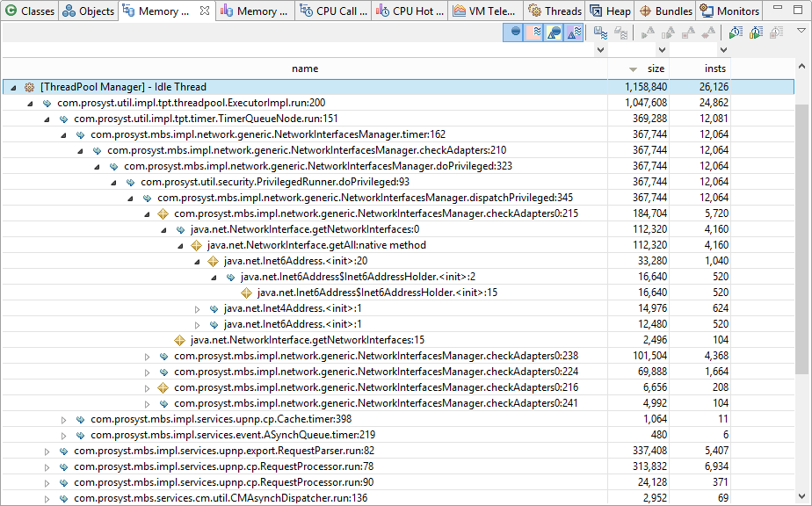812x506 pixels.
Task: Close the active Memory tab with X
Action: pos(204,11)
